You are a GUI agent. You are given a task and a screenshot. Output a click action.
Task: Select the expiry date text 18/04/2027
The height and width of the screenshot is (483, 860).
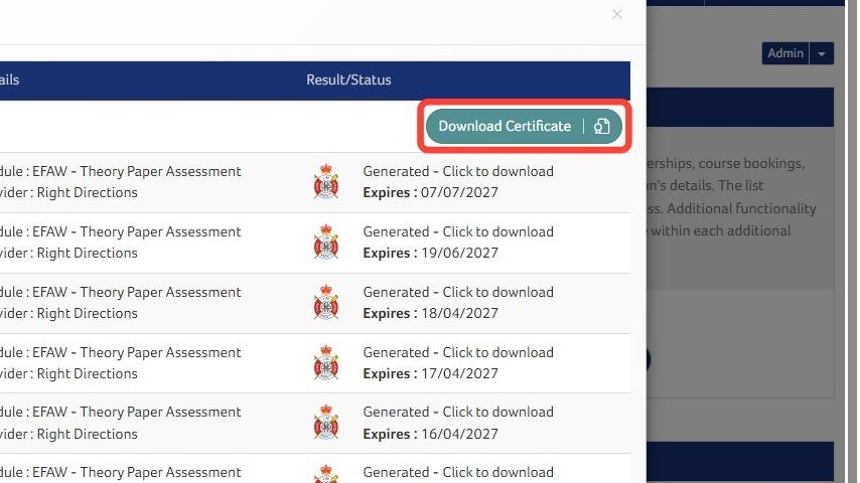tap(460, 313)
